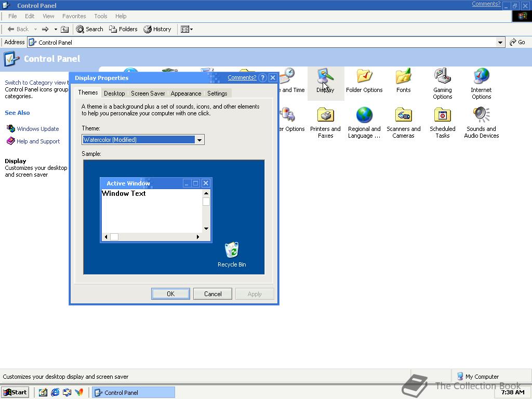Open the Tools menu
This screenshot has width=532, height=399.
click(100, 16)
